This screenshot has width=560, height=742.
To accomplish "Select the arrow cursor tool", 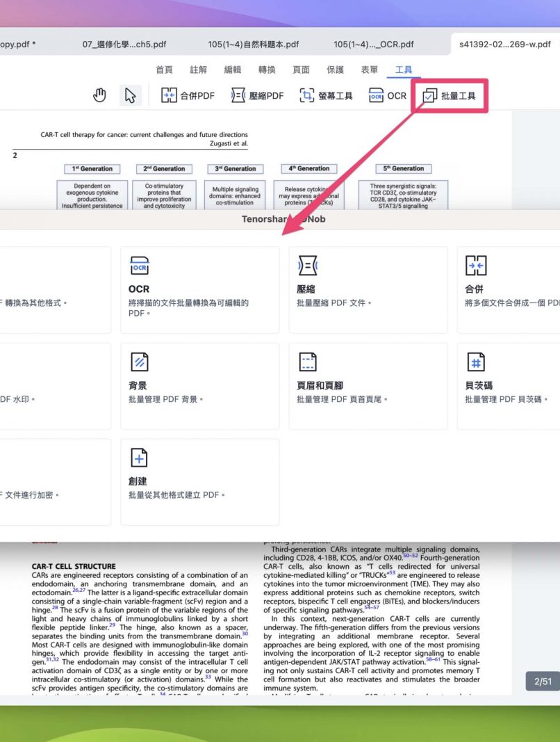I will point(129,96).
